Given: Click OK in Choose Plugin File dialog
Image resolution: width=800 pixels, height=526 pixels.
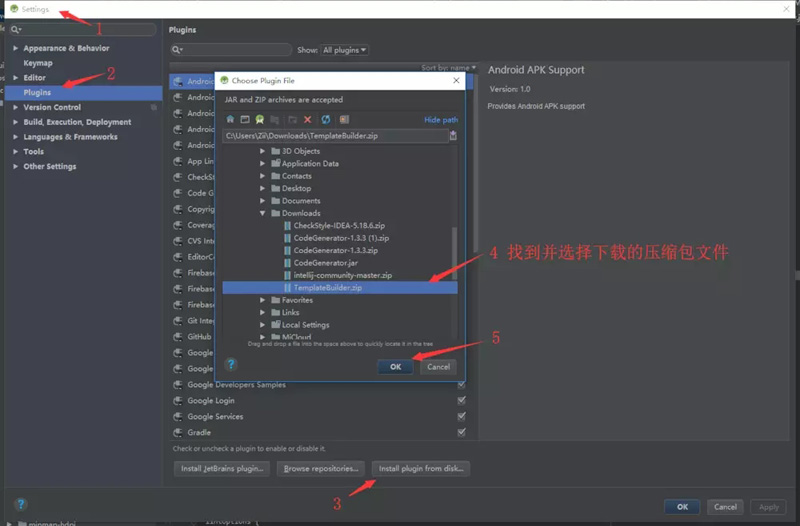Looking at the screenshot, I should tap(395, 367).
